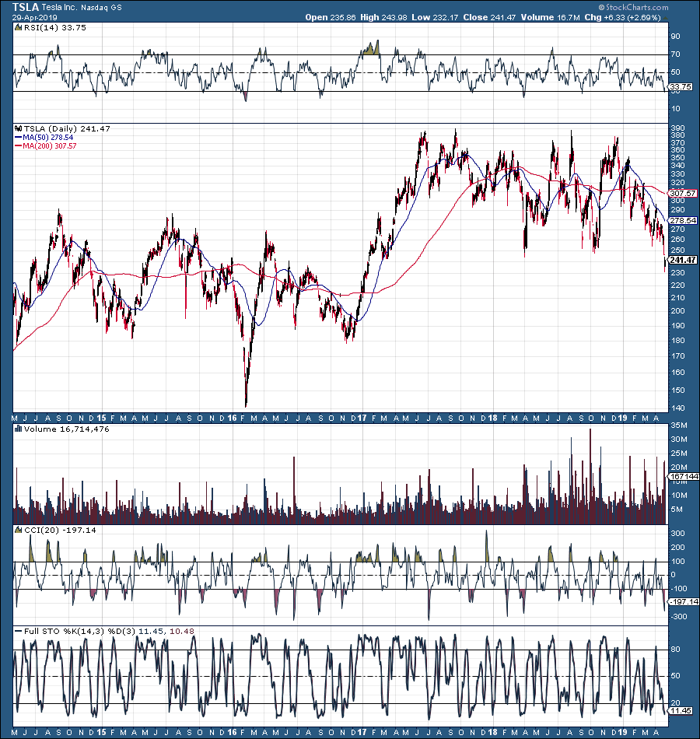Click the Chg +6.33 (+2.69%) header value
The height and width of the screenshot is (739, 700).
coord(622,17)
